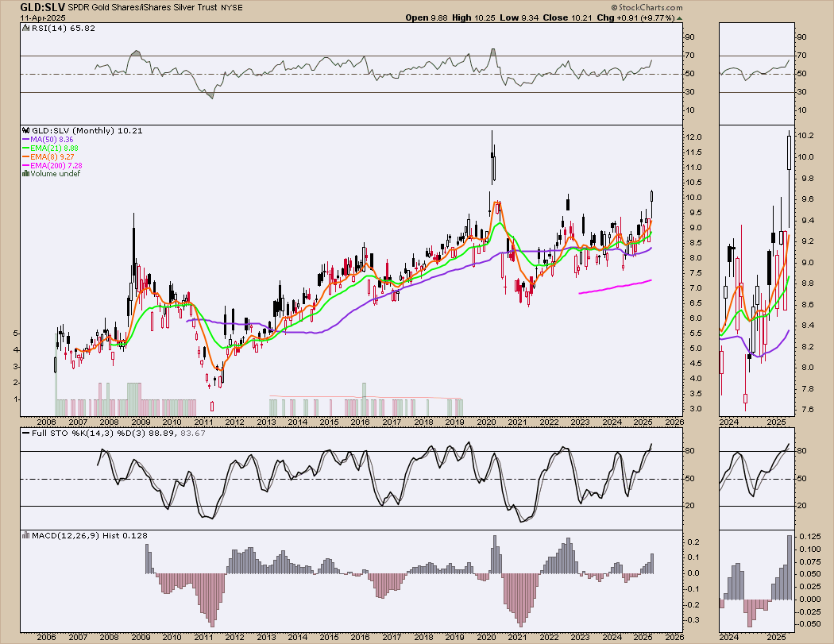Click the MACD(12,26,9) Hist 0.128 label
Viewport: 834px width, 644px height.
click(x=89, y=535)
